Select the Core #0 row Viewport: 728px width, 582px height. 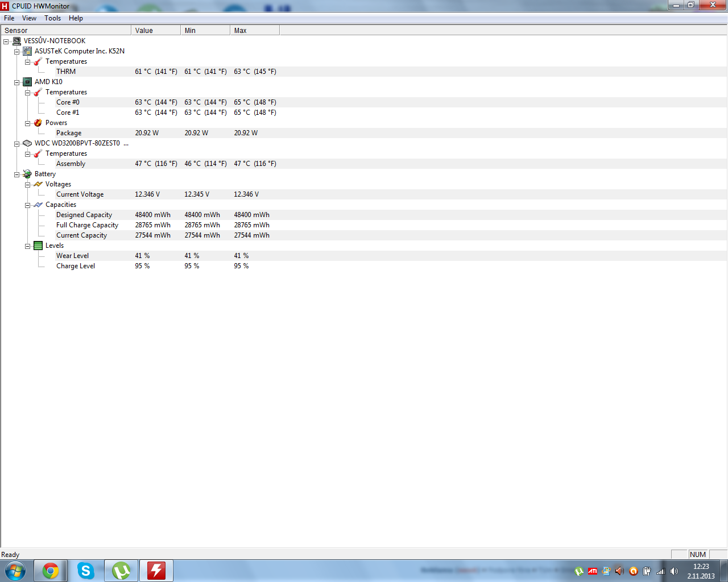coord(364,102)
